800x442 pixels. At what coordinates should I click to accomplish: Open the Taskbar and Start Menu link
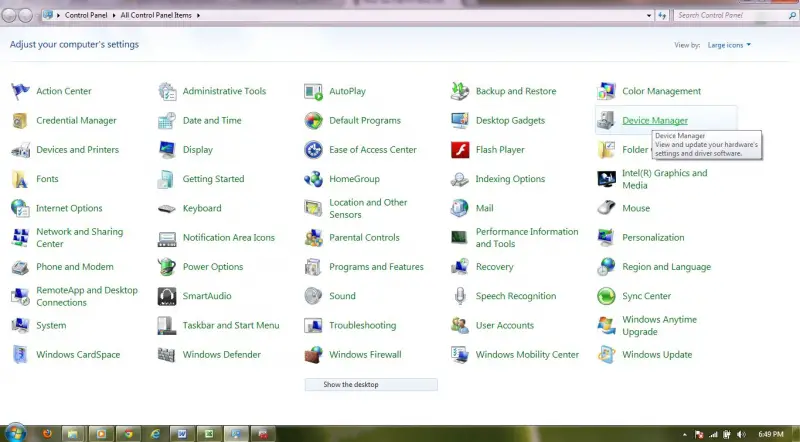(x=231, y=326)
